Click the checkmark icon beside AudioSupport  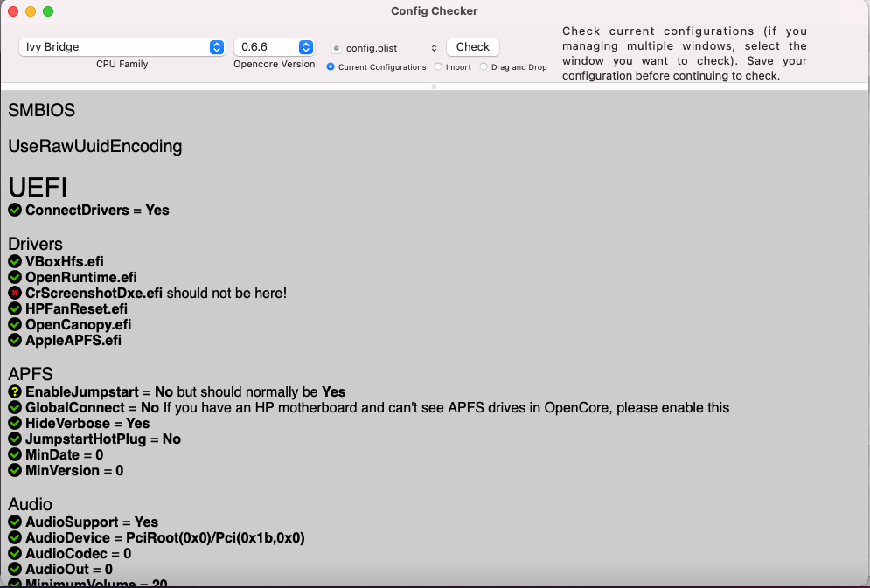[x=15, y=522]
